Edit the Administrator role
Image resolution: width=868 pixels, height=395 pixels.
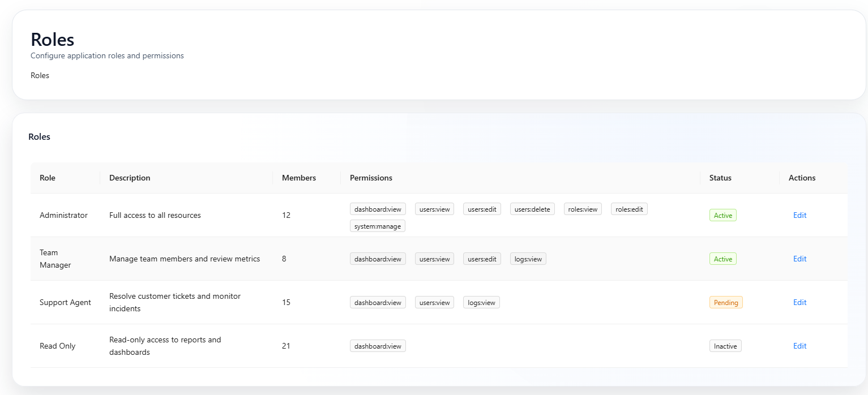click(799, 215)
